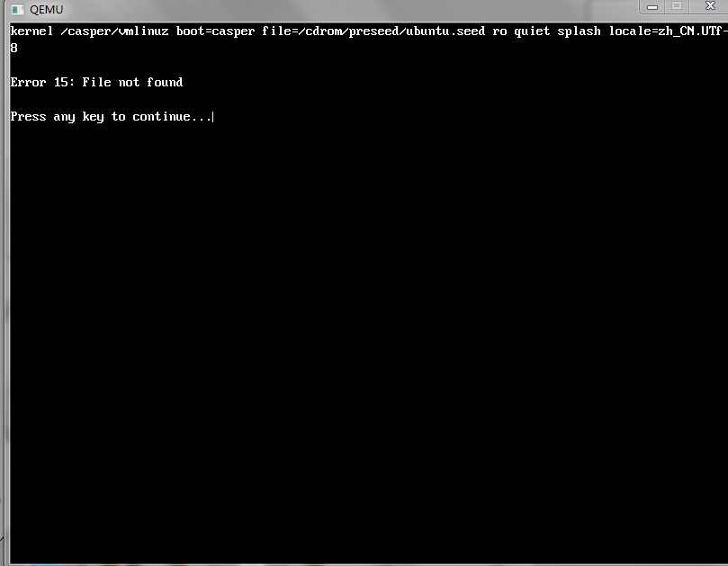
Task: Click the 'Error 15: File not found' message
Action: [x=96, y=82]
